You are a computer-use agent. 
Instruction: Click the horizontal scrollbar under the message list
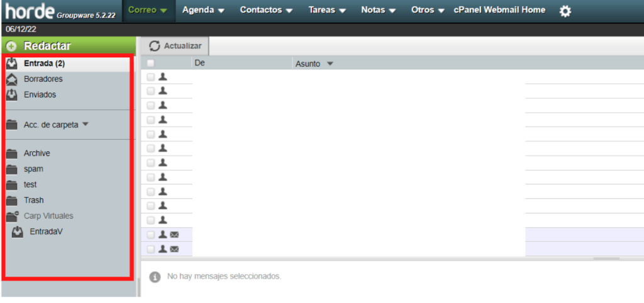(x=606, y=259)
